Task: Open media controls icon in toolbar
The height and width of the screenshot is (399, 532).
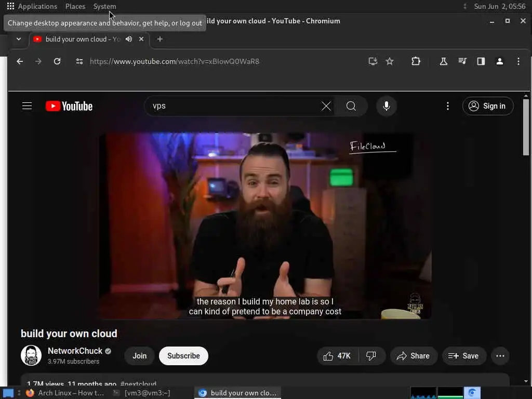Action: 462,61
